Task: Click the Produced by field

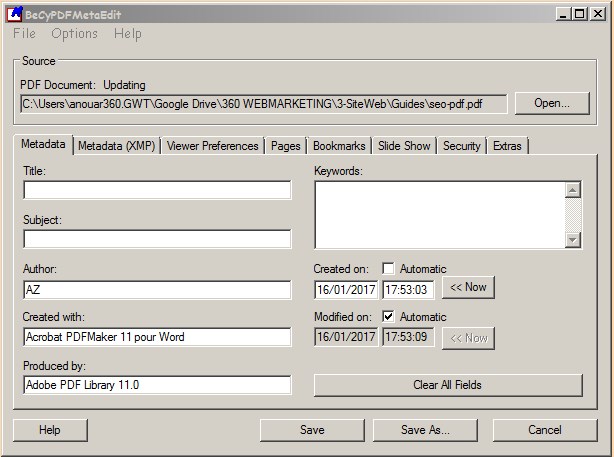Action: point(157,385)
